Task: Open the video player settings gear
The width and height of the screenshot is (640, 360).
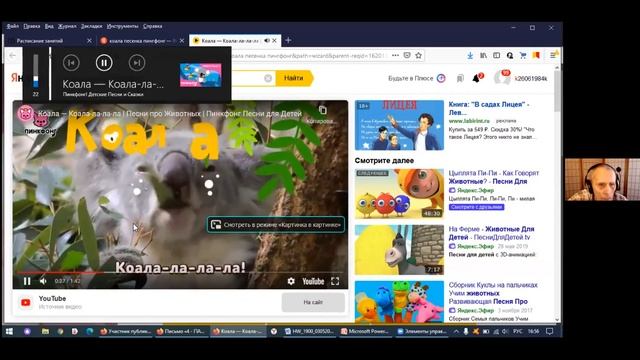Action: click(x=291, y=281)
